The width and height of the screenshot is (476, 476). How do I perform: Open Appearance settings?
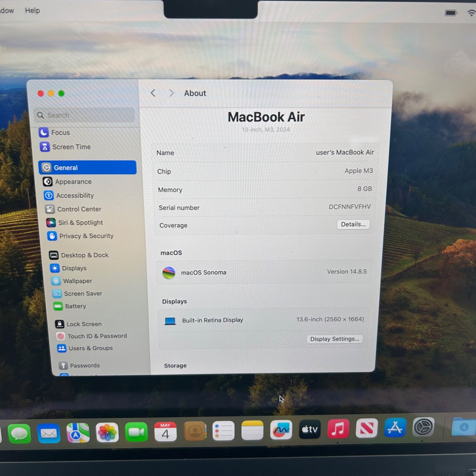coord(67,182)
